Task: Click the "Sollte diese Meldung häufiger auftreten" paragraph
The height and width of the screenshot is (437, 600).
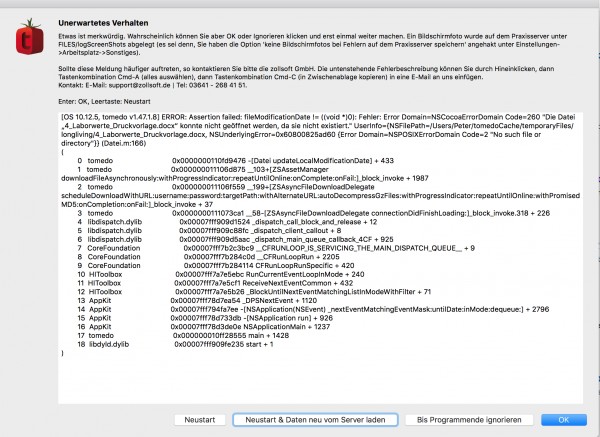Action: 306,73
